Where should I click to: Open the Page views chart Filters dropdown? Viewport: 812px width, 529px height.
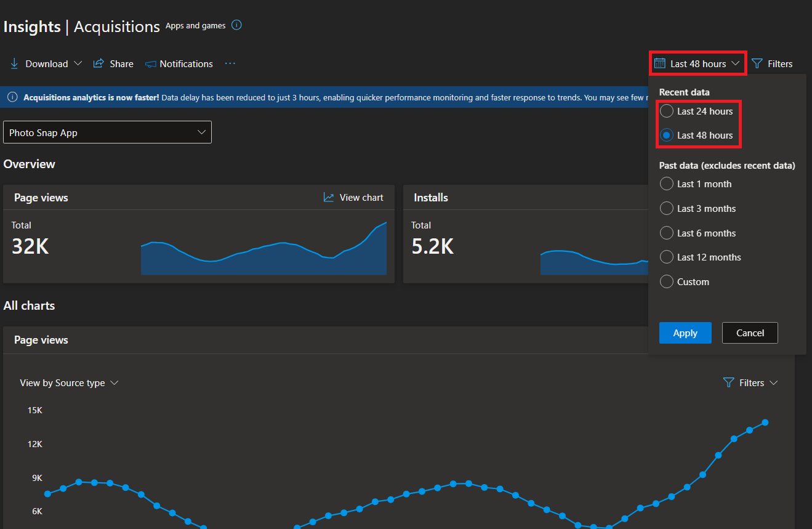pos(750,382)
